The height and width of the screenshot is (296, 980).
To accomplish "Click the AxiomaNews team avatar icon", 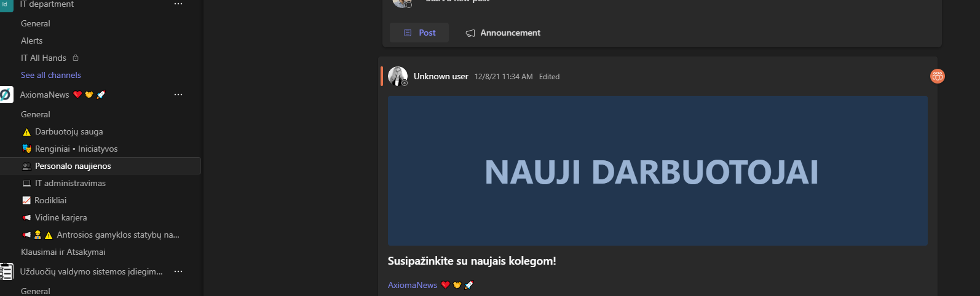I will click(6, 95).
